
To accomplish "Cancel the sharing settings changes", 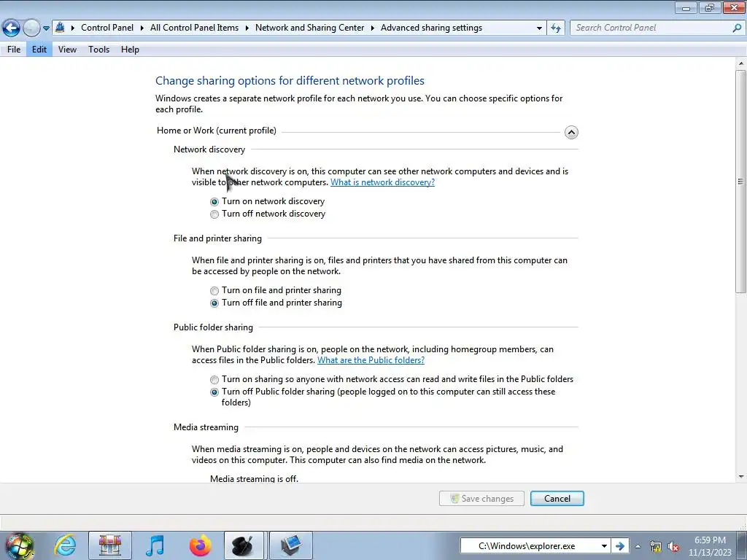I will tap(557, 499).
